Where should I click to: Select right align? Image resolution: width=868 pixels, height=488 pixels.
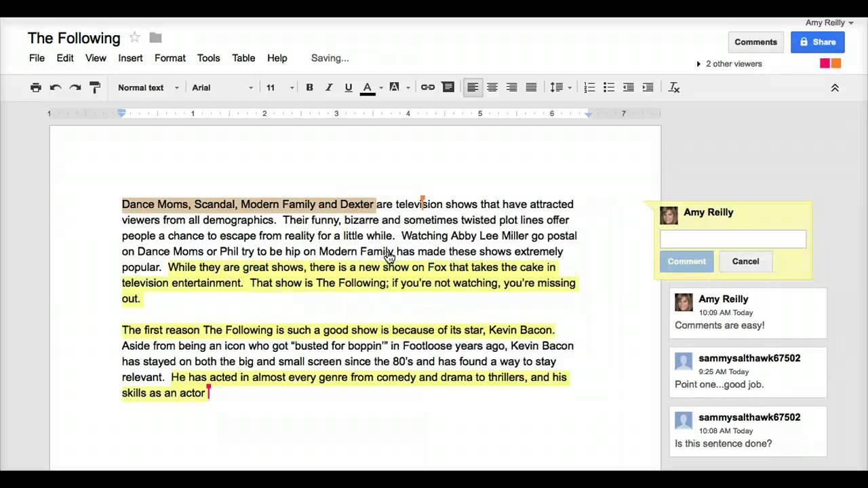(512, 87)
